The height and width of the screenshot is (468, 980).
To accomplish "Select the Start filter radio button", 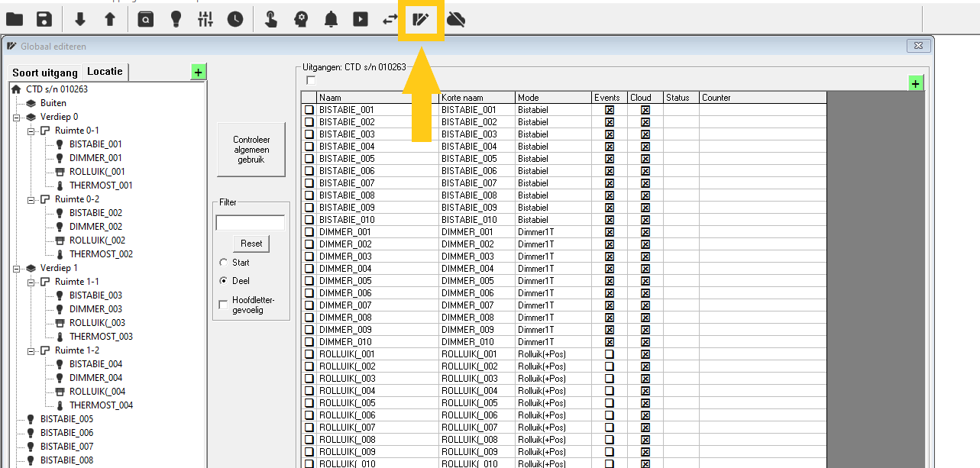I will point(224,263).
